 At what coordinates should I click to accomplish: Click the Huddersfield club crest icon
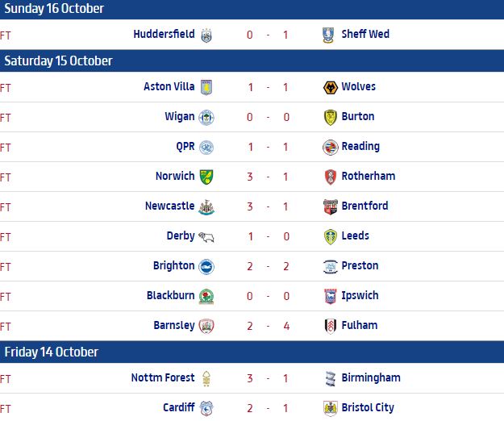click(x=206, y=35)
